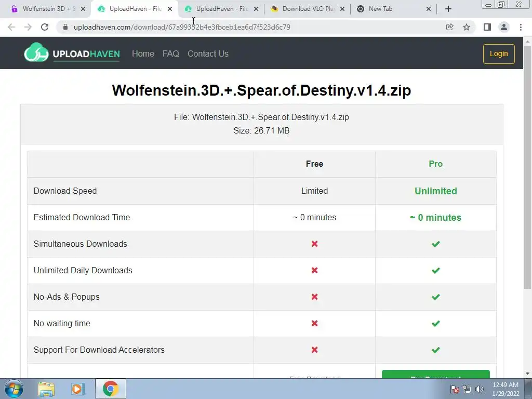Image resolution: width=532 pixels, height=399 pixels.
Task: Click the scrollbar down arrow
Action: [527, 374]
